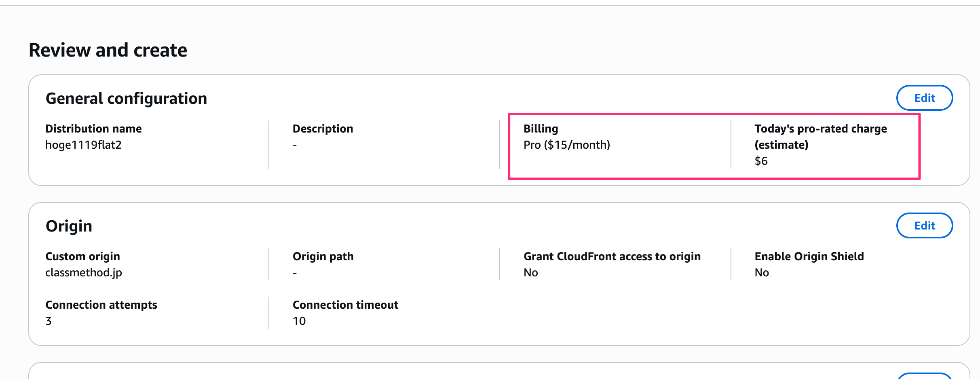Screen dimensions: 980x379
Task: Click the "Connection attempts" label
Action: [x=101, y=305]
